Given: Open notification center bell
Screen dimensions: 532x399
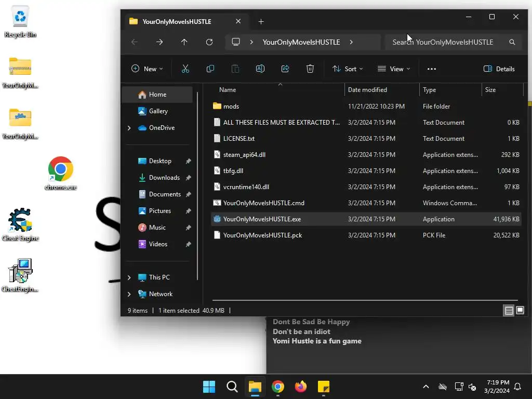Looking at the screenshot, I should pos(518,387).
